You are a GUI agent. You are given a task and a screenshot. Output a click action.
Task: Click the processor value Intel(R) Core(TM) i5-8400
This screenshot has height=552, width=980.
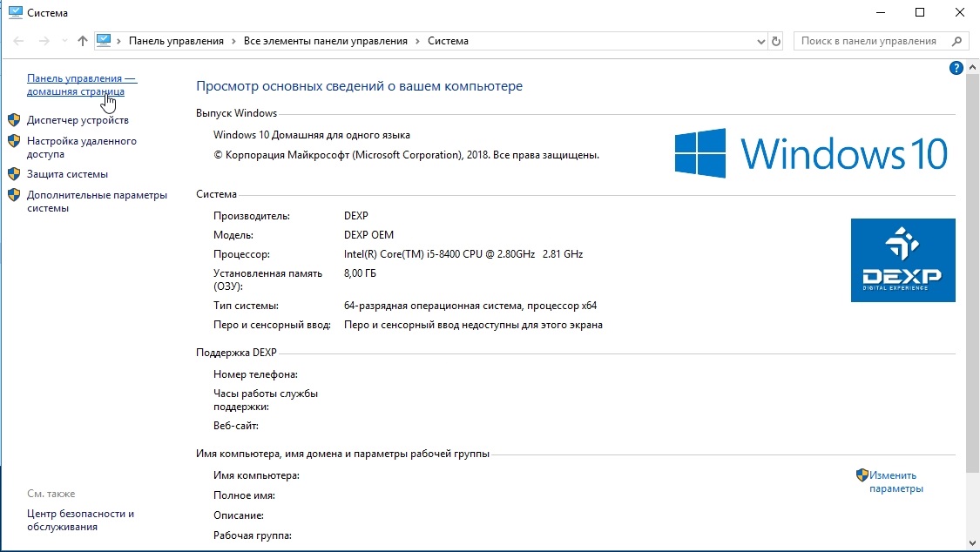point(463,254)
